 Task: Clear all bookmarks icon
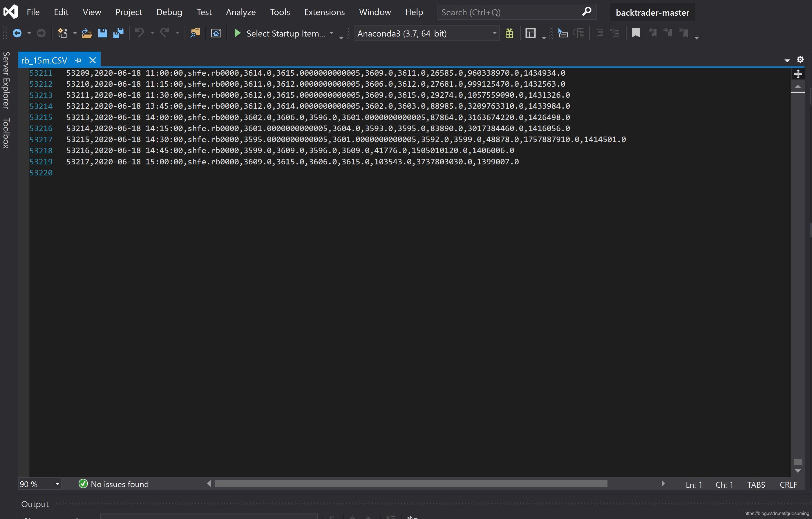tap(683, 33)
